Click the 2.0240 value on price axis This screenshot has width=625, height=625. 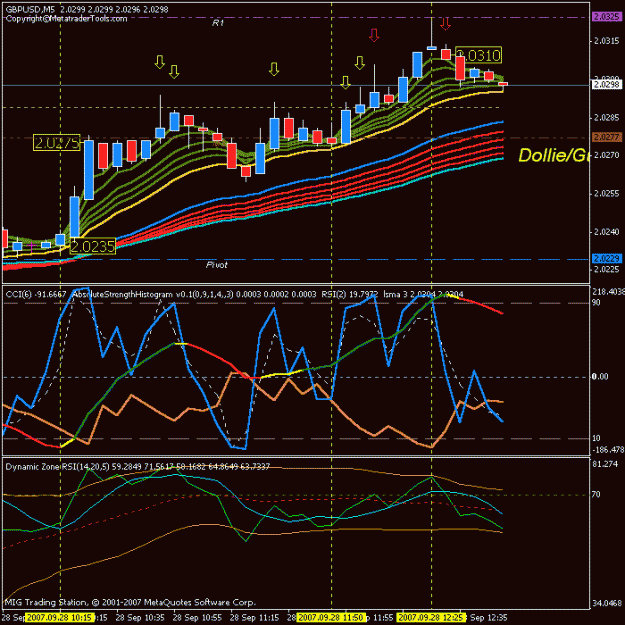point(607,232)
